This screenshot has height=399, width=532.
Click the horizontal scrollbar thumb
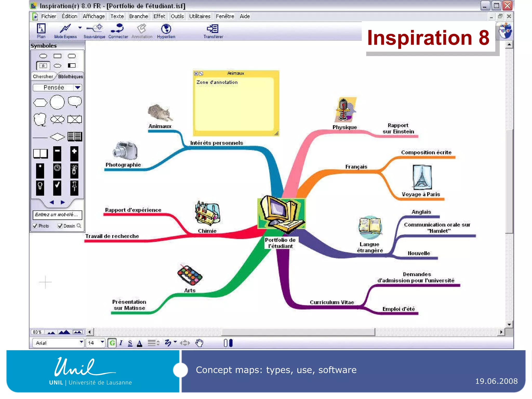[x=298, y=332]
